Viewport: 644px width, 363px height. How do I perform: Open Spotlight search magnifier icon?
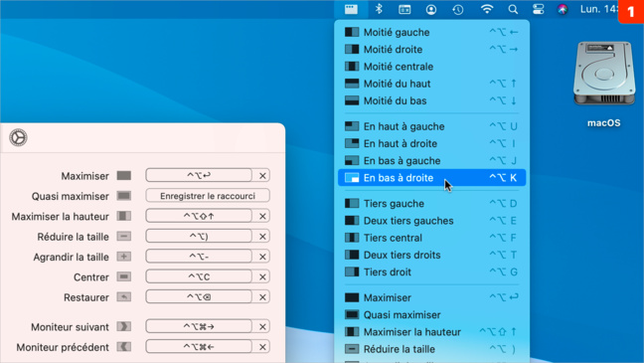click(513, 10)
